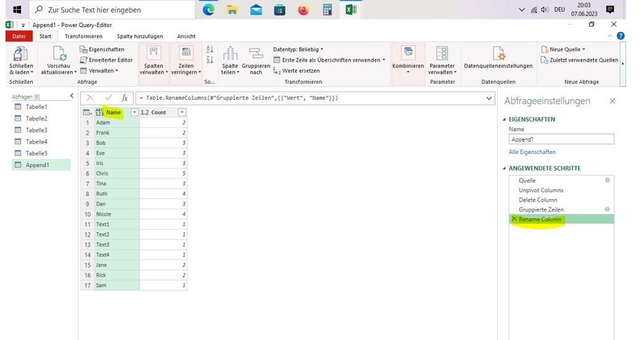Image resolution: width=644 pixels, height=340 pixels.
Task: Open the Name column filter dropdown
Action: (134, 113)
